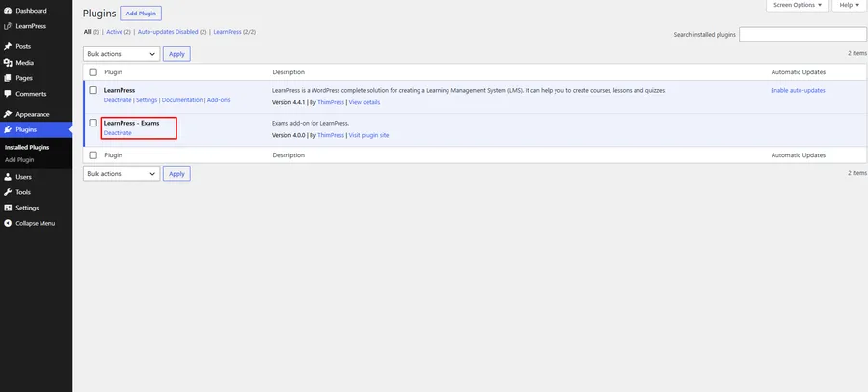Open the bottom Bulk actions dropdown
This screenshot has height=392, width=868.
point(122,174)
